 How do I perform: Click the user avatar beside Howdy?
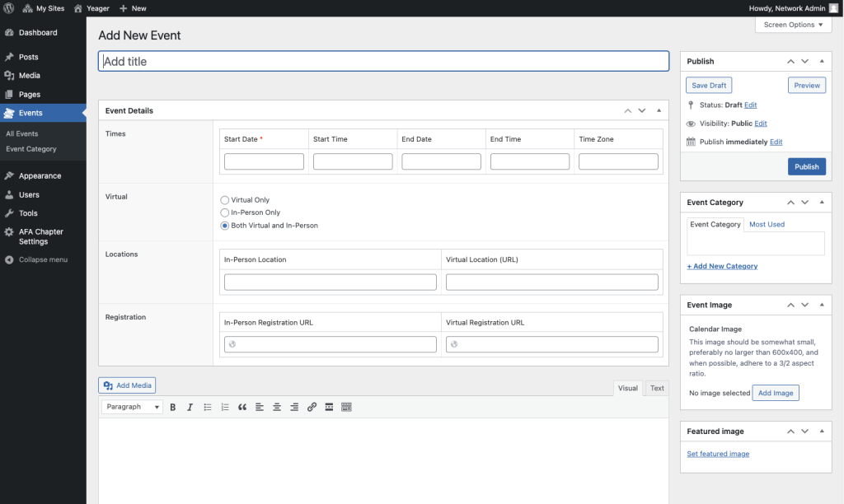point(833,8)
